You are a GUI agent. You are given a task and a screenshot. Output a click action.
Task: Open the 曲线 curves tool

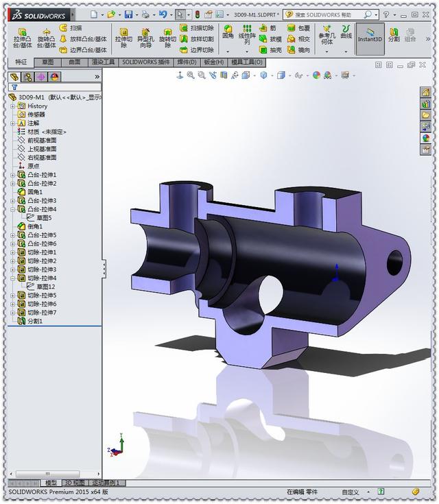pyautogui.click(x=346, y=32)
